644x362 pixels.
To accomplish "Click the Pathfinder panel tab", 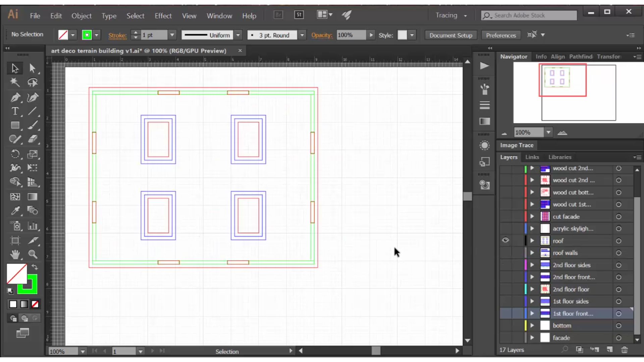I will pyautogui.click(x=581, y=56).
